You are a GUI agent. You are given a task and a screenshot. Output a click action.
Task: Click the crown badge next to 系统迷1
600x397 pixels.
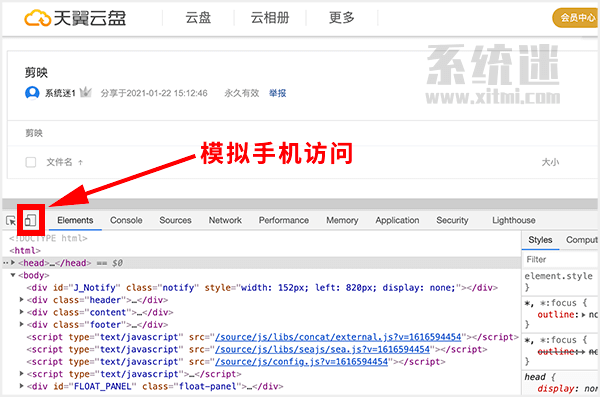tap(86, 92)
